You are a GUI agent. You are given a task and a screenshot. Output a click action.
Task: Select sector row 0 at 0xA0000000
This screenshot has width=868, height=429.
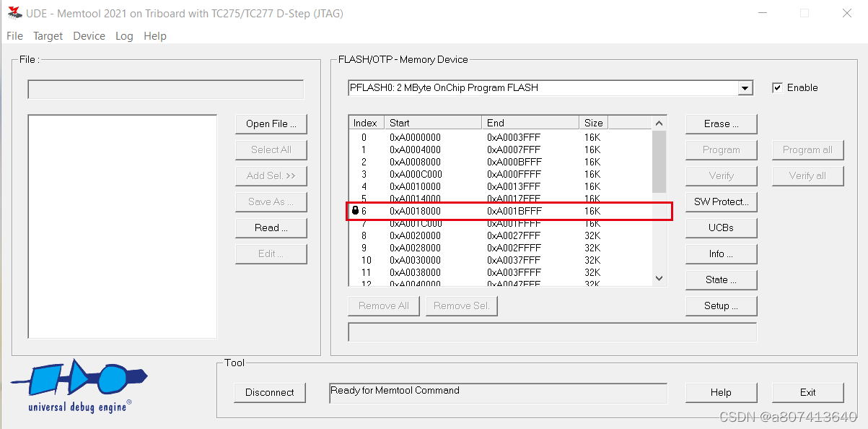pos(500,137)
